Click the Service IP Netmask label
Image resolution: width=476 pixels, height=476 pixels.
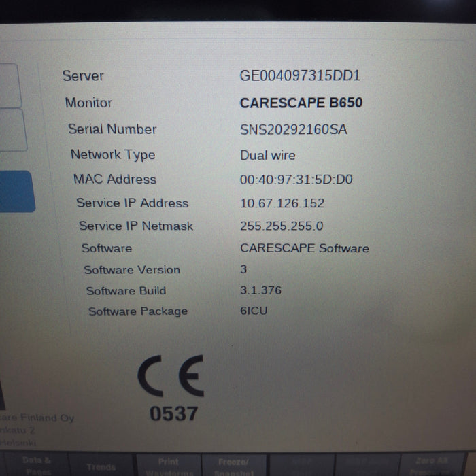136,226
